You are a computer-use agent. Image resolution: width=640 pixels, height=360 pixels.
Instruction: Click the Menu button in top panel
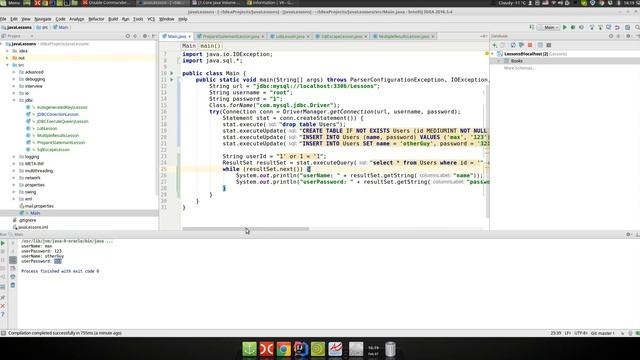point(11,3)
